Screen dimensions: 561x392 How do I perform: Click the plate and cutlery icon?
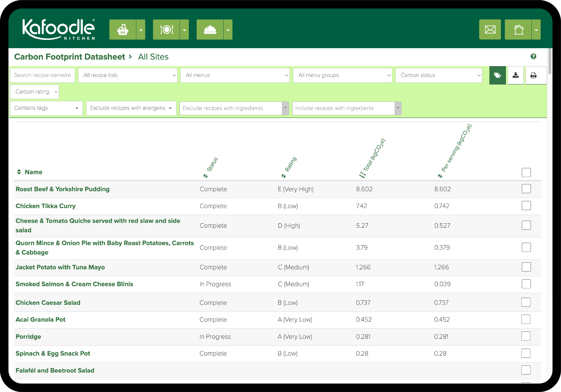click(166, 30)
